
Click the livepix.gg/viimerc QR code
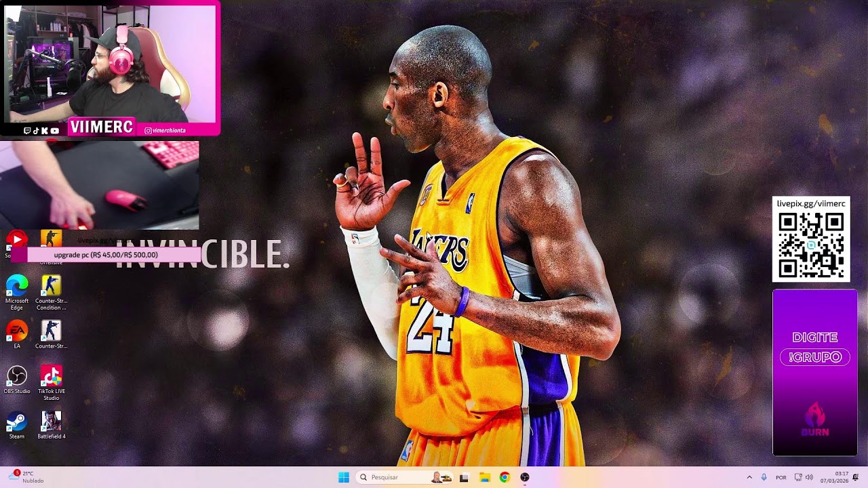811,239
